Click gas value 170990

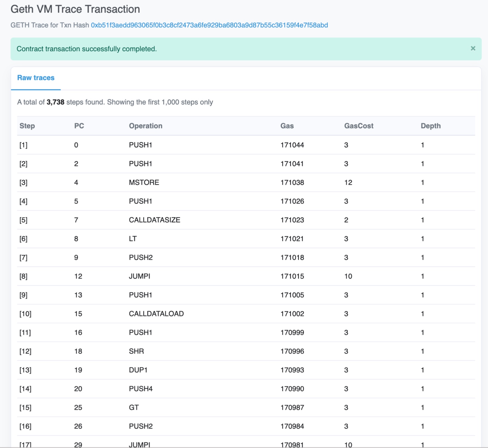[x=292, y=389]
